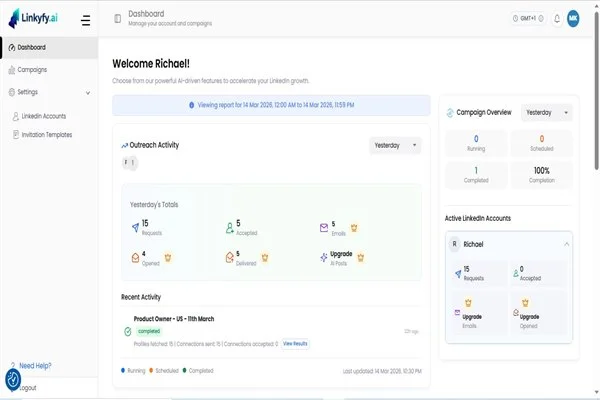The image size is (600, 400).
Task: Click the crown icon next to AI Posts Upgrade
Action: pos(360,258)
